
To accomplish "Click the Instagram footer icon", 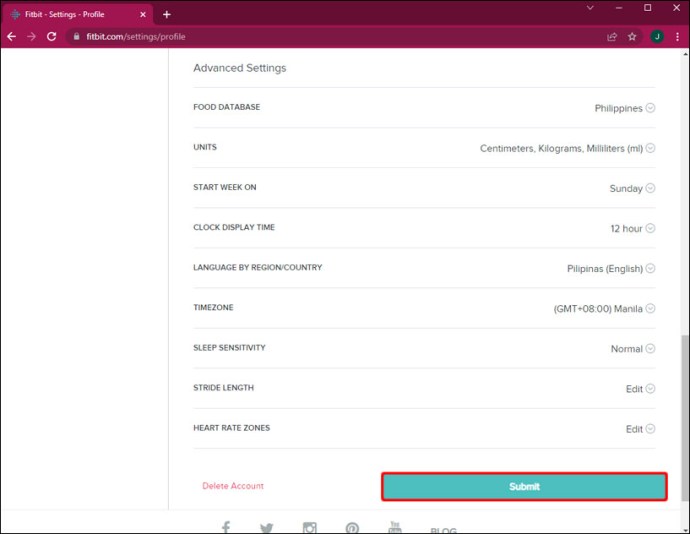I will pos(309,527).
